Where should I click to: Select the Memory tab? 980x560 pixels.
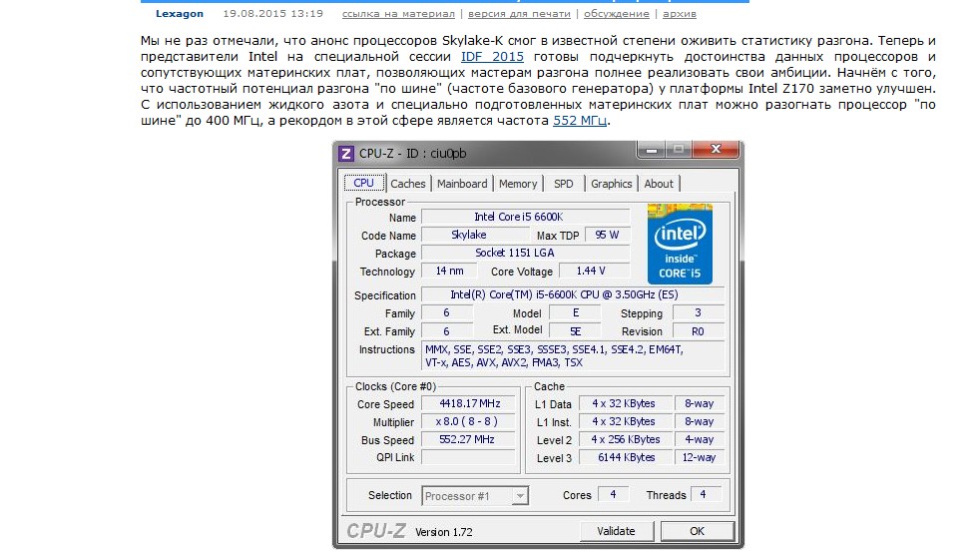pyautogui.click(x=518, y=184)
